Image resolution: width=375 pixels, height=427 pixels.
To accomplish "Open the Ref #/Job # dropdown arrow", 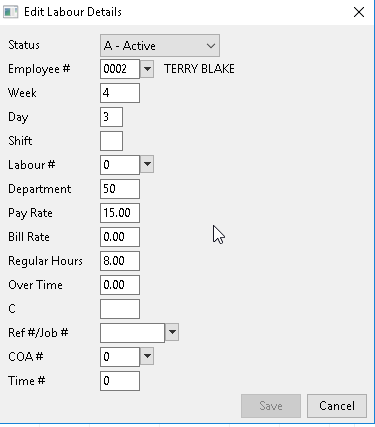I will [172, 332].
